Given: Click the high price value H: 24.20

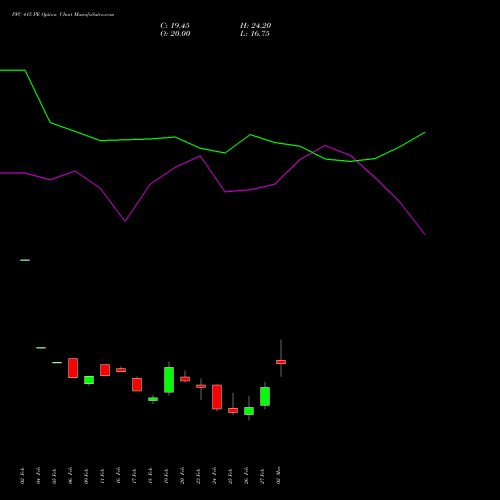Looking at the screenshot, I should [256, 26].
